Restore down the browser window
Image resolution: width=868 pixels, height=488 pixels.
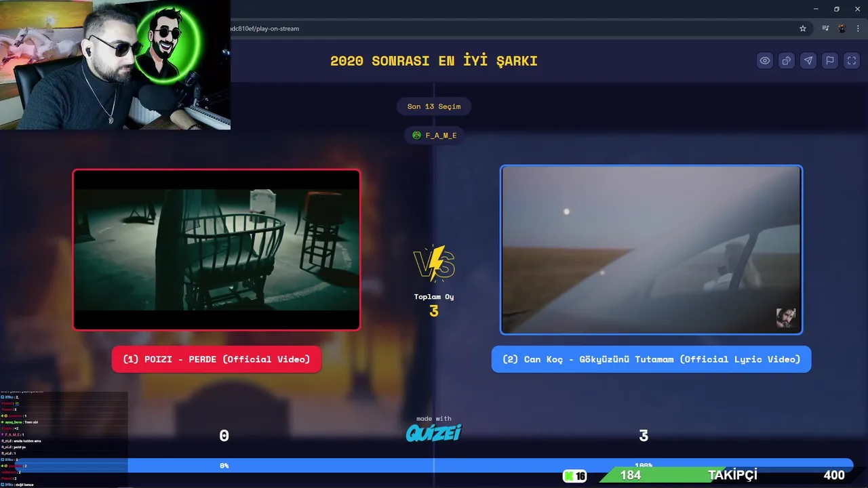point(836,9)
